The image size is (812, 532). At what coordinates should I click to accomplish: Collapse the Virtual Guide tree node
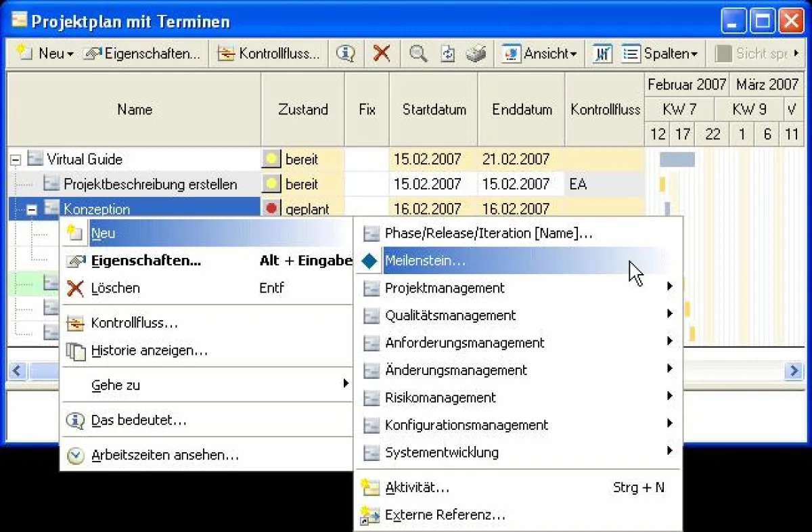[x=15, y=159]
